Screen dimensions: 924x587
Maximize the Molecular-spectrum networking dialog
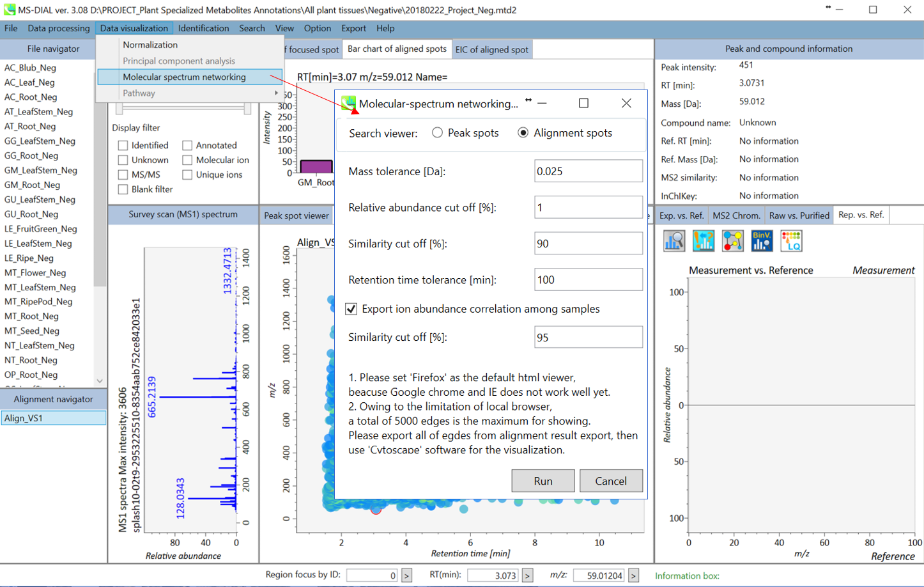(x=583, y=103)
